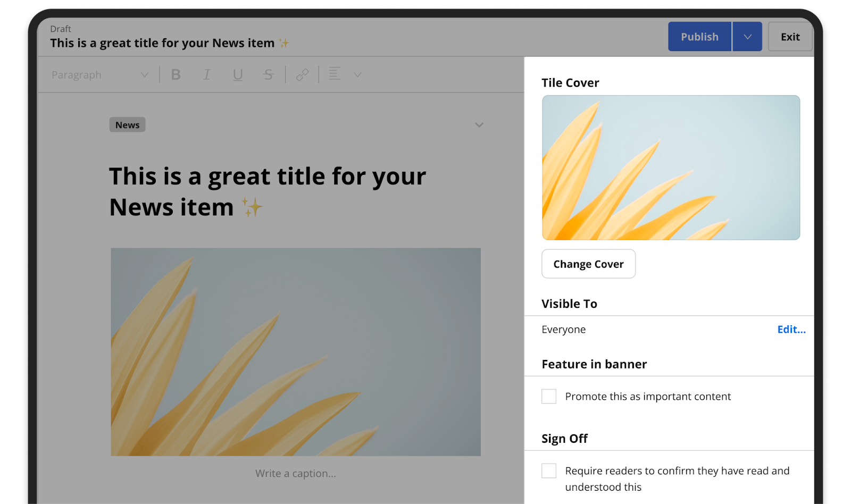Click the Visible To heading
Viewport: 851px width, 504px height.
pos(569,304)
